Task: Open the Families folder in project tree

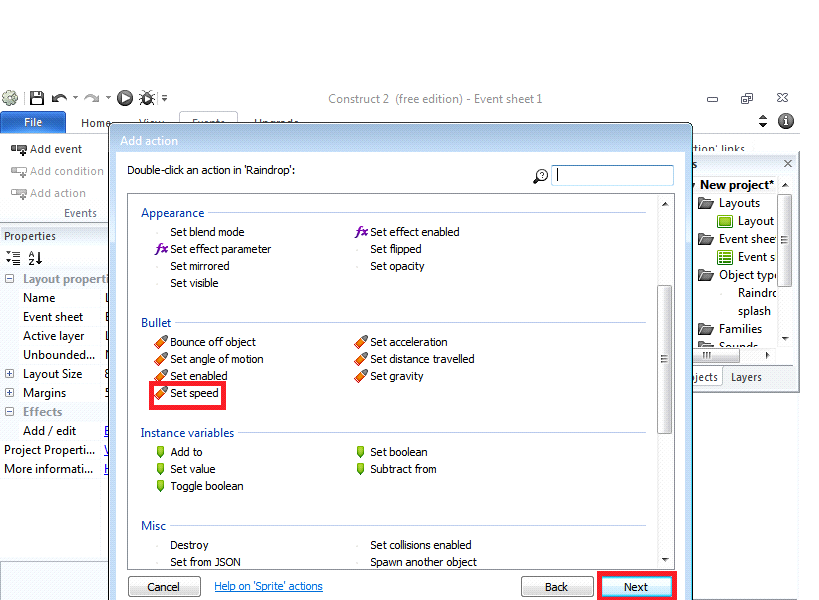Action: click(x=731, y=329)
